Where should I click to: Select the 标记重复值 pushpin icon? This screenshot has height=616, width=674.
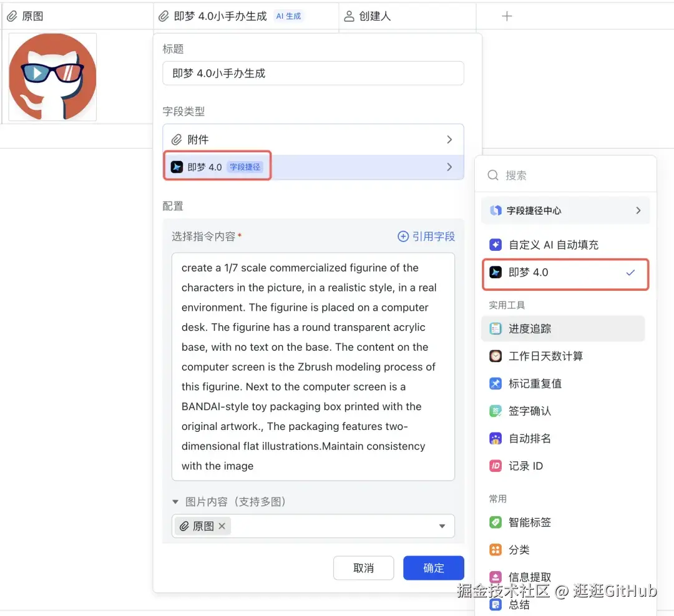[x=495, y=383]
